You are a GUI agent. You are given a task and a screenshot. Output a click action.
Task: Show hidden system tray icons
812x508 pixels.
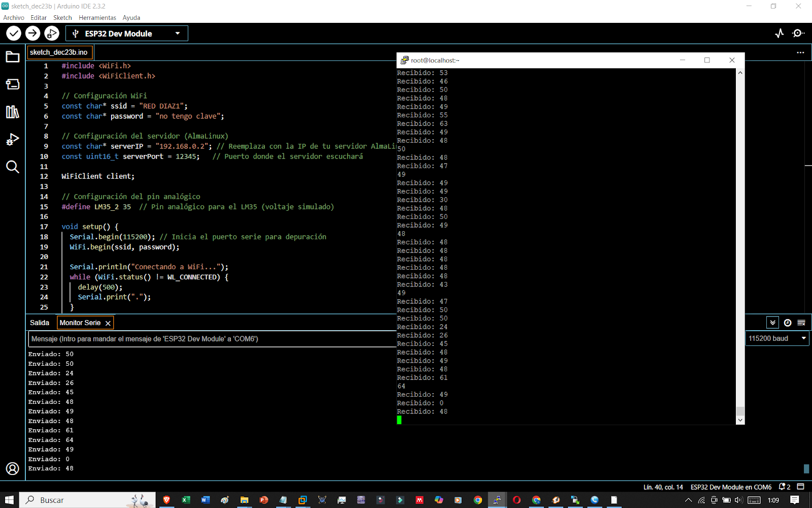pos(688,500)
